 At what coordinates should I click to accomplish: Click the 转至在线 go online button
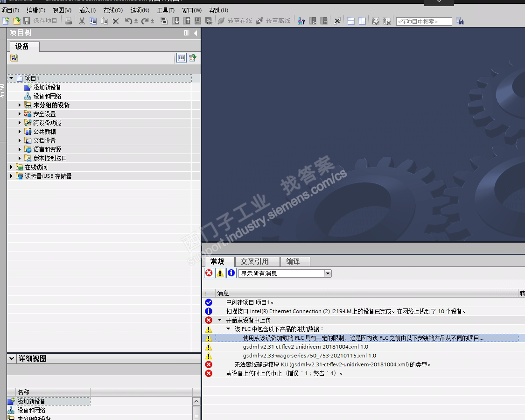(235, 21)
